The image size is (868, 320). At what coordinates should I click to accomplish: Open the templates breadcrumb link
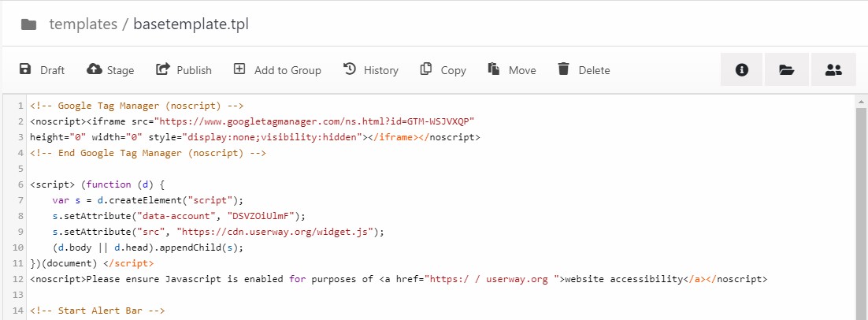click(x=83, y=24)
